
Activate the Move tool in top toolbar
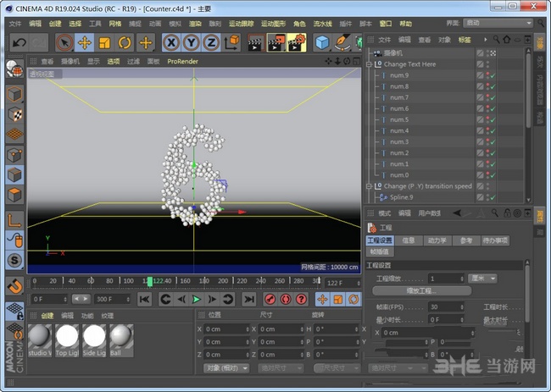pos(84,43)
